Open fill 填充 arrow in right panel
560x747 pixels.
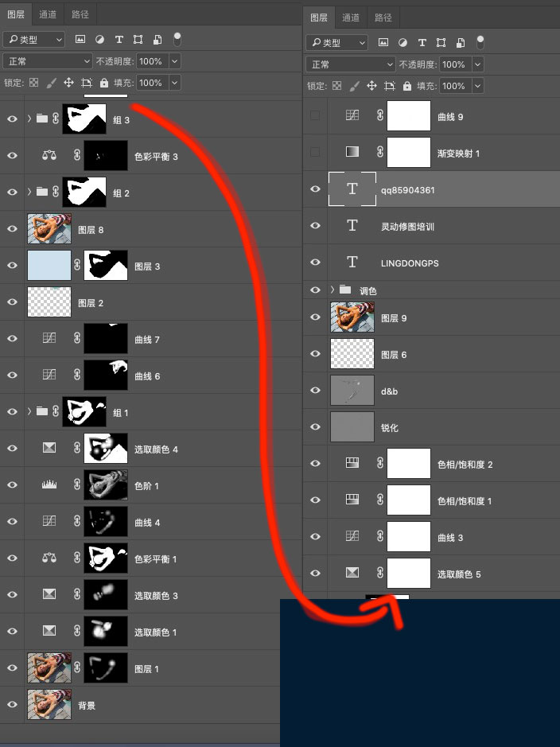coord(477,86)
